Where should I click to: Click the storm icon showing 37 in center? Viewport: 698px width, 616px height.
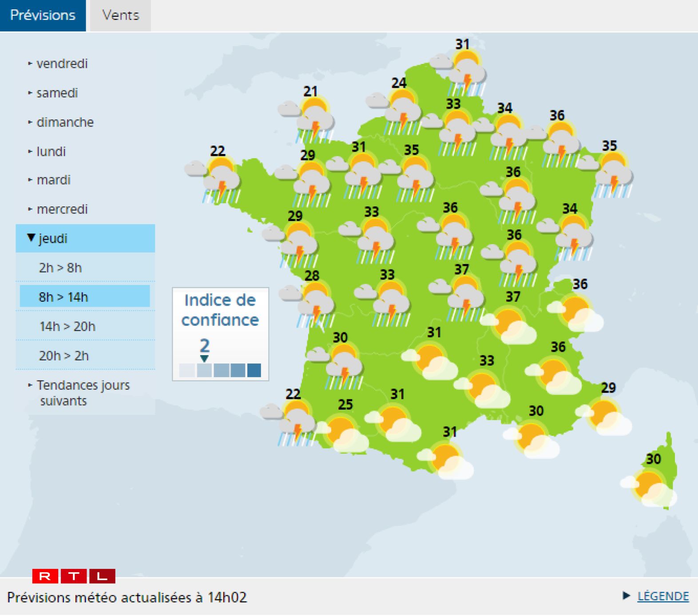(x=457, y=298)
